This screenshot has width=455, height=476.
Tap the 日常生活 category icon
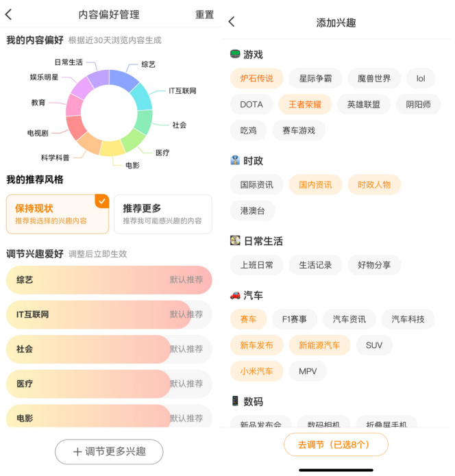[x=235, y=240]
